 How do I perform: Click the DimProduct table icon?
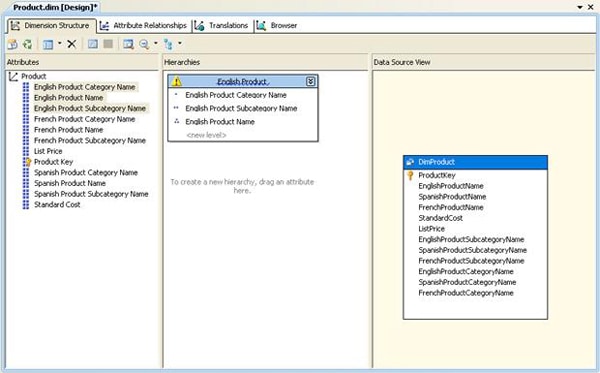pos(410,162)
